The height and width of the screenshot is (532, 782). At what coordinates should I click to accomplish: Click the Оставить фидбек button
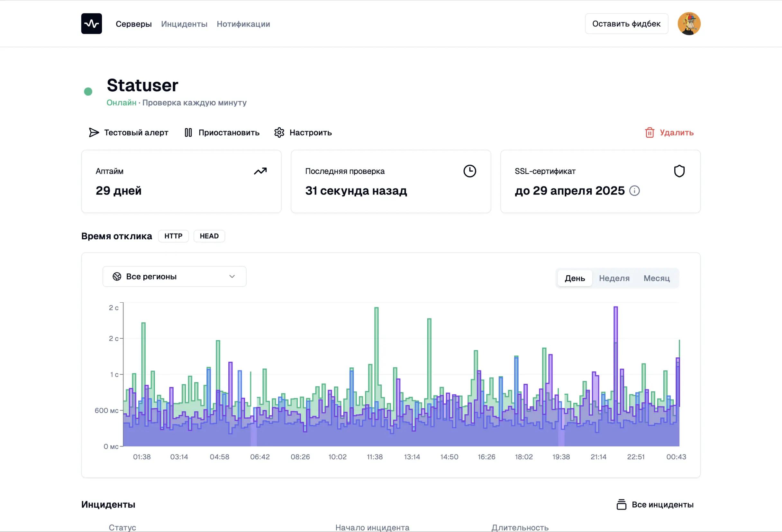627,23
